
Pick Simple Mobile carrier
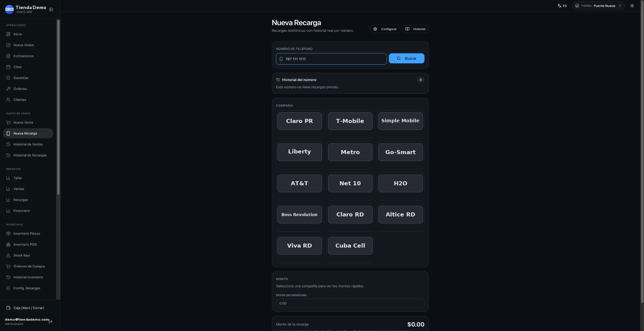(400, 121)
